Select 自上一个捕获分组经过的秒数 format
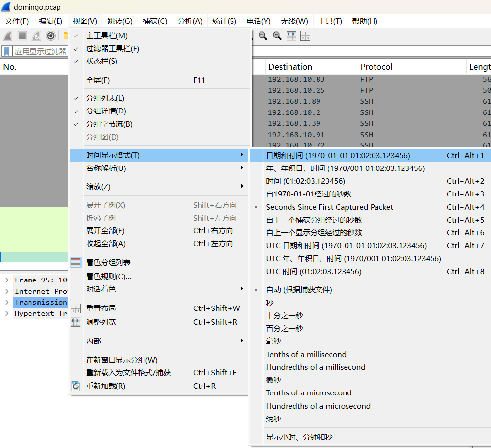 371,220
